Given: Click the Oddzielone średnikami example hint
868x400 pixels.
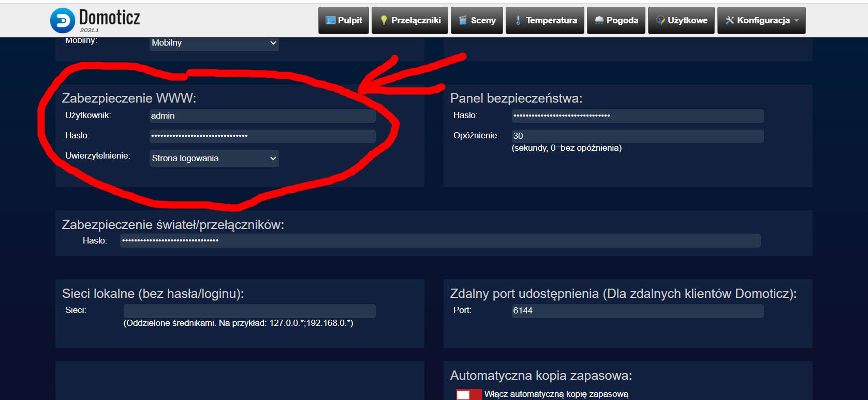Looking at the screenshot, I should pos(239,323).
